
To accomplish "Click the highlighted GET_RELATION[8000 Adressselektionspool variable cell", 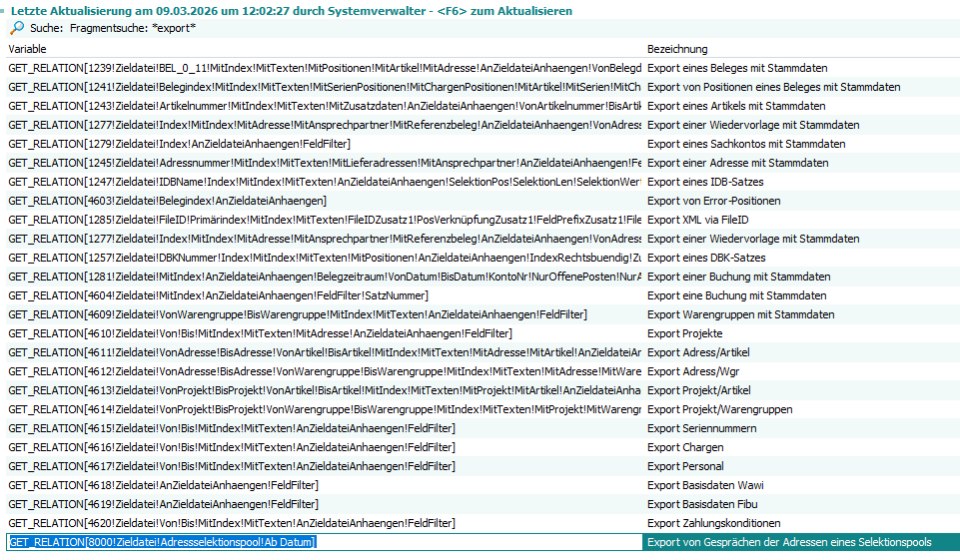I will [x=162, y=542].
